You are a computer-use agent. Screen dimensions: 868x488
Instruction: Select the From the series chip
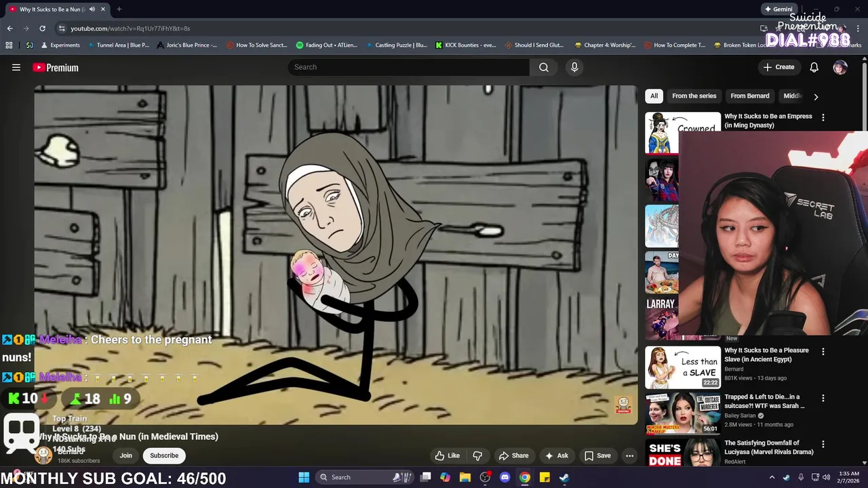coord(694,96)
